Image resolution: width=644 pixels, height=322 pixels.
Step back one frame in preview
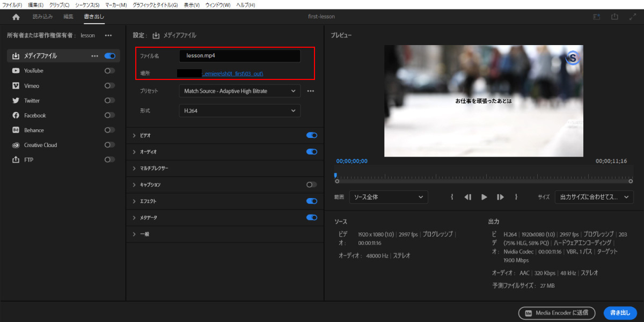pyautogui.click(x=468, y=197)
